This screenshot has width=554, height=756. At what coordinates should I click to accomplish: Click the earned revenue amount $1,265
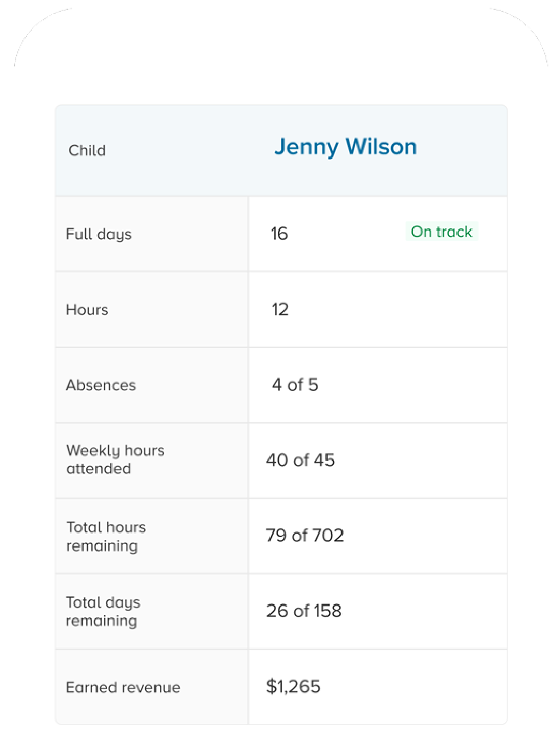coord(293,687)
